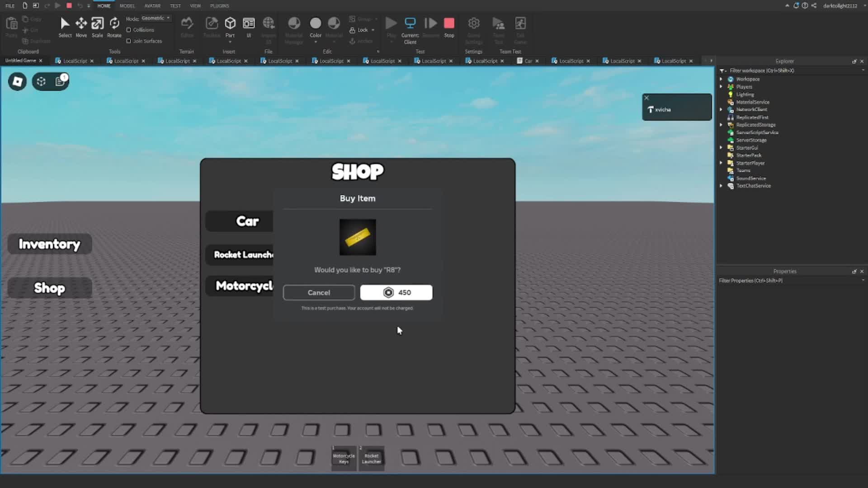The image size is (868, 488).
Task: Open the Shop panel button in the game
Action: (49, 288)
